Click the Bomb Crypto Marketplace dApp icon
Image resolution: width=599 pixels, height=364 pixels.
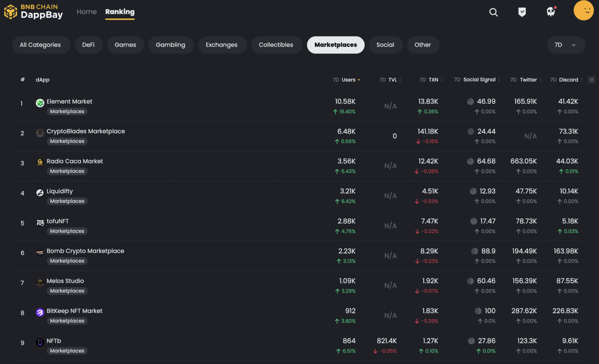click(x=40, y=252)
